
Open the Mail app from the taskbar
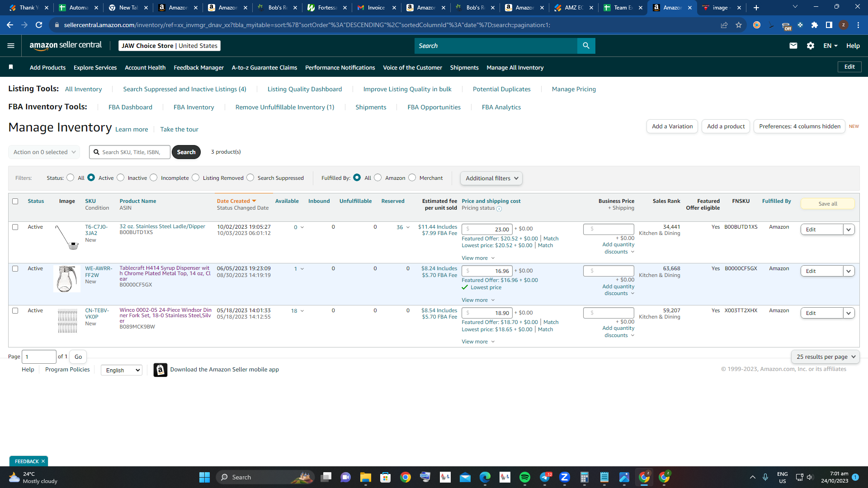click(465, 477)
